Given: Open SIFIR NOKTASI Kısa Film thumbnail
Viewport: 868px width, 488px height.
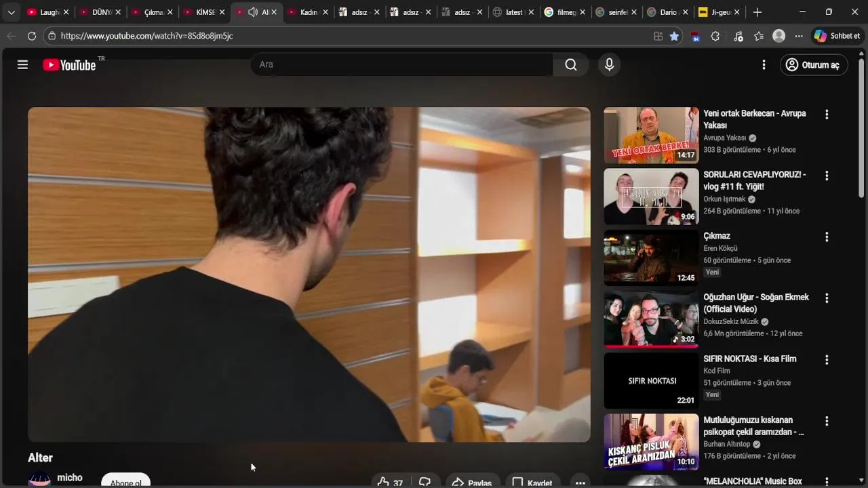Looking at the screenshot, I should [x=651, y=380].
